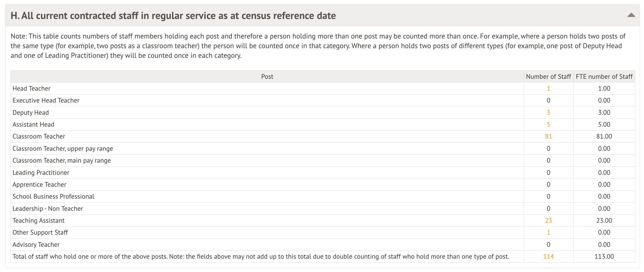The image size is (644, 272).
Task: Click the total FTE value 113.00
Action: 604,256
